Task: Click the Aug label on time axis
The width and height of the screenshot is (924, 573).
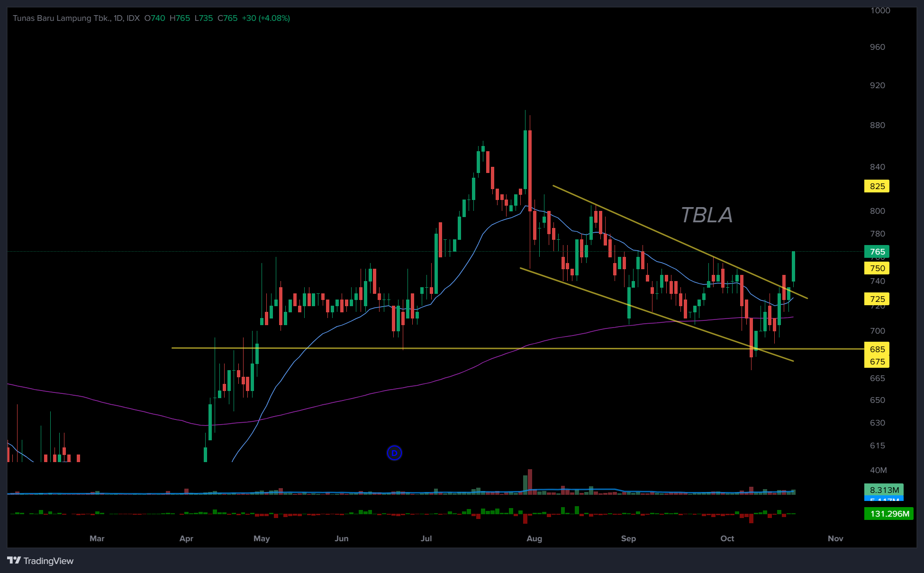Action: pyautogui.click(x=534, y=538)
